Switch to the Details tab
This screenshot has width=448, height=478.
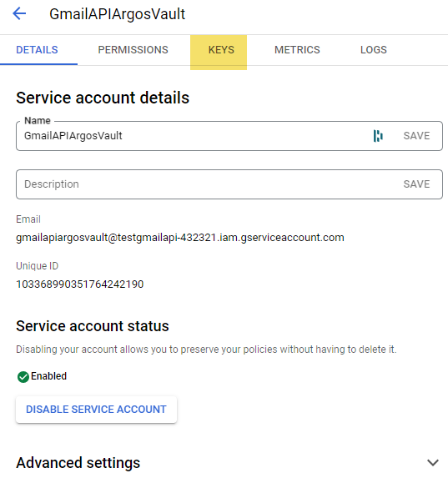[x=37, y=50]
